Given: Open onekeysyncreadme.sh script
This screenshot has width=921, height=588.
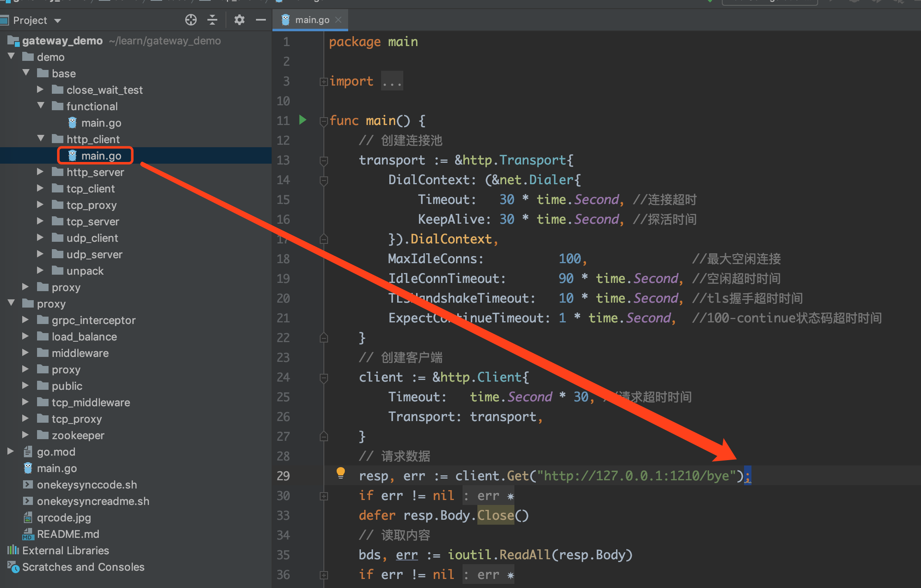Looking at the screenshot, I should [93, 501].
